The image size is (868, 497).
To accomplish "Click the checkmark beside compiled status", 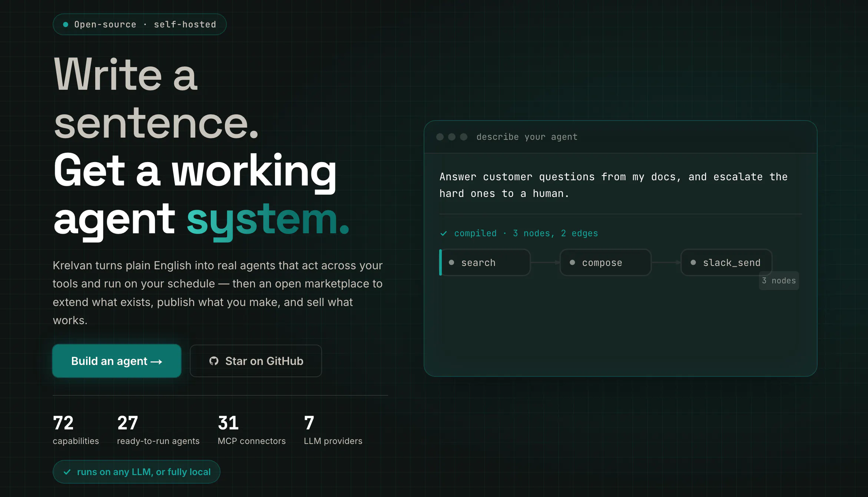I will tap(444, 233).
